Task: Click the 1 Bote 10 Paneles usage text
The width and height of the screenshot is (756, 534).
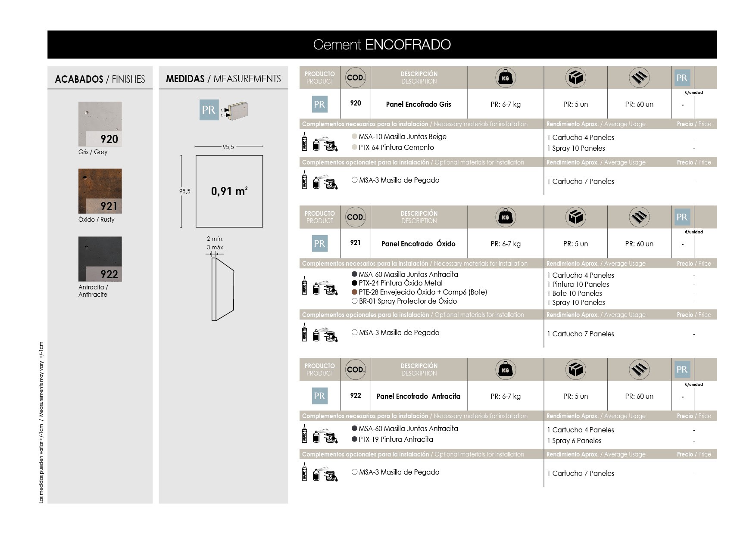Action: pyautogui.click(x=575, y=293)
